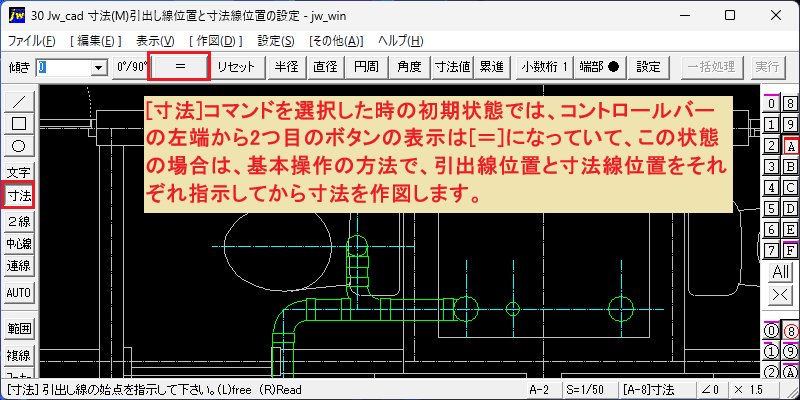Click the 小数桁 1 decimal places button
The width and height of the screenshot is (800, 400).
tap(545, 67)
